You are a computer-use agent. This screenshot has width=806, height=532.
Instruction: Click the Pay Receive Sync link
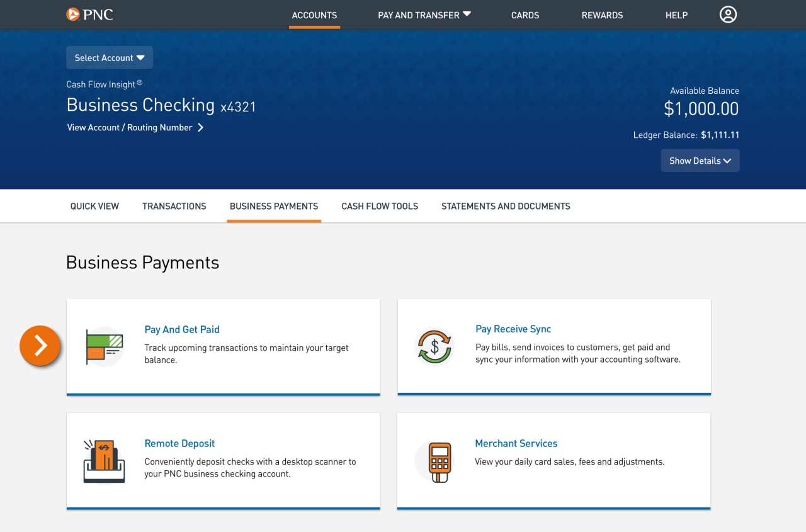click(513, 329)
